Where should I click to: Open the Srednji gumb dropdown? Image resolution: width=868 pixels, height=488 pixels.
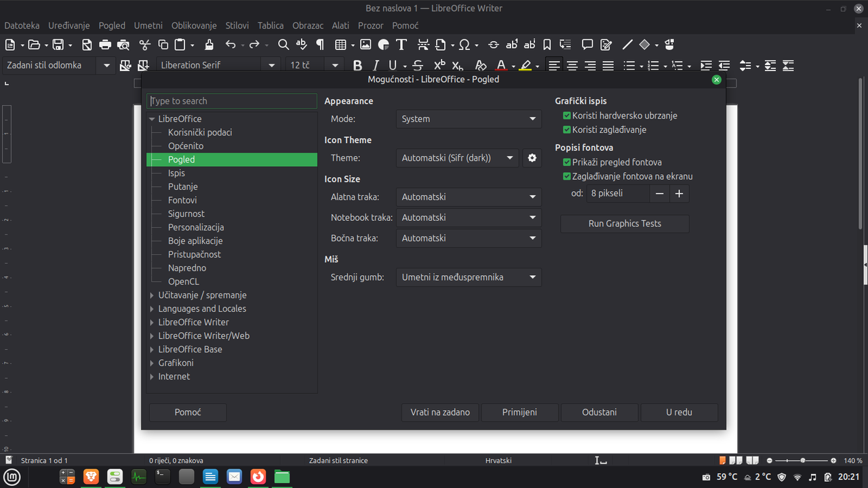coord(469,277)
